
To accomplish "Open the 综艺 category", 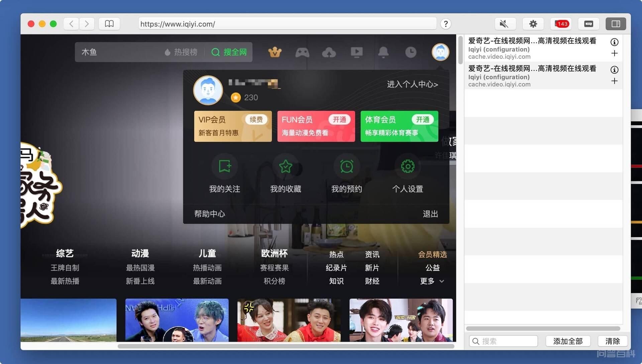I will tap(65, 253).
